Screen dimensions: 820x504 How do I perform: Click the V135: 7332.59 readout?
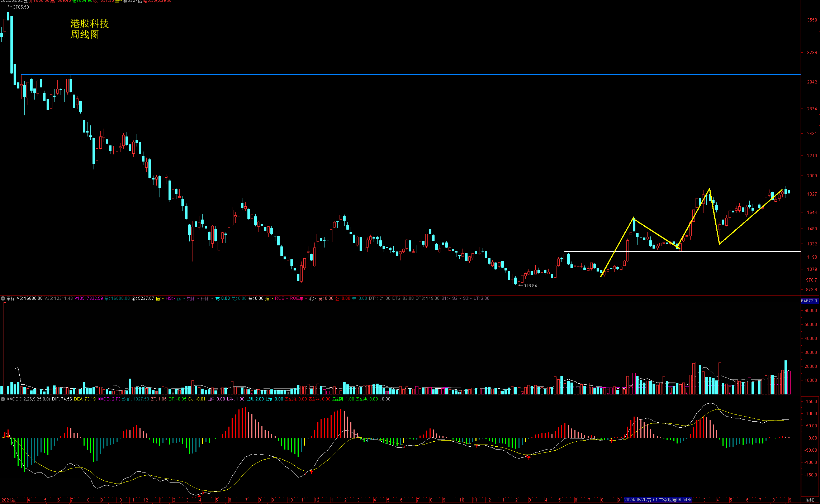[x=89, y=298]
